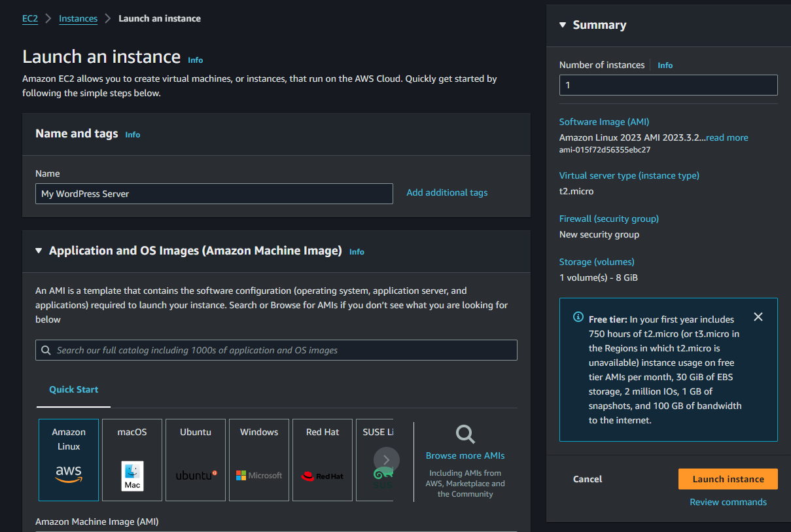Click the next arrow on the AMI carousel
The image size is (791, 532).
click(x=386, y=459)
